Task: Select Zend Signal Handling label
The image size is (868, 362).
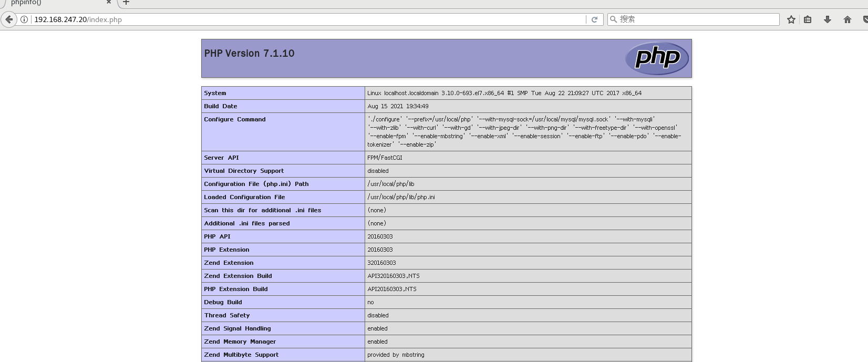Action: coord(237,328)
